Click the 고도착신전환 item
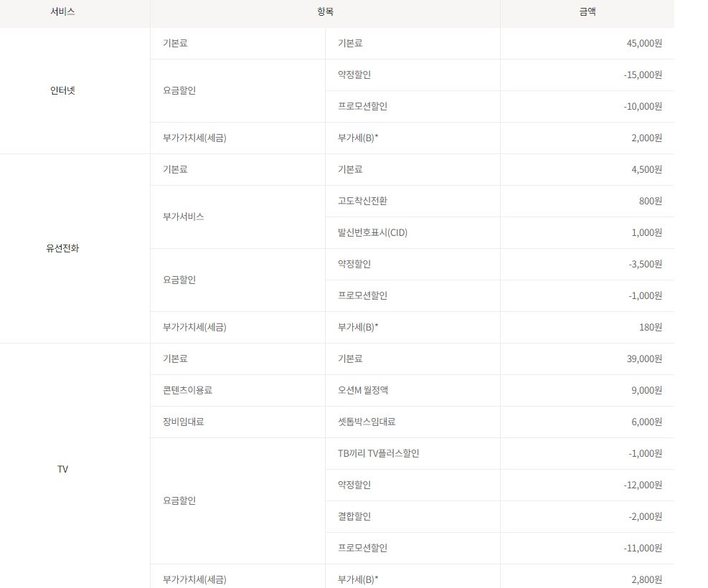708x588 pixels. (x=362, y=201)
